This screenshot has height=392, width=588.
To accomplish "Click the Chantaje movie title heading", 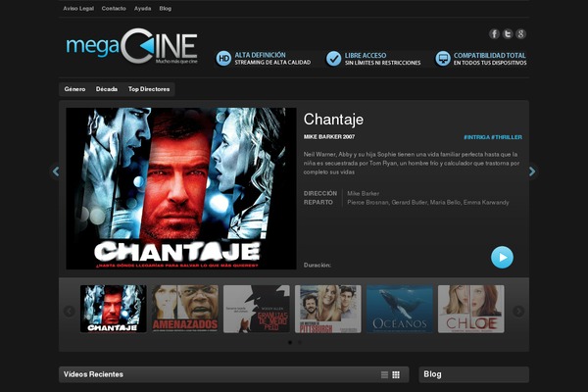I will pyautogui.click(x=333, y=120).
